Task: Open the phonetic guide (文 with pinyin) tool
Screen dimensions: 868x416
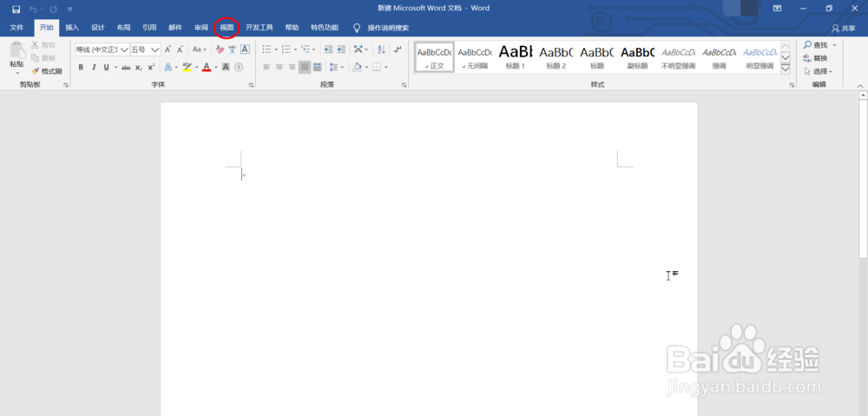Action: (232, 50)
